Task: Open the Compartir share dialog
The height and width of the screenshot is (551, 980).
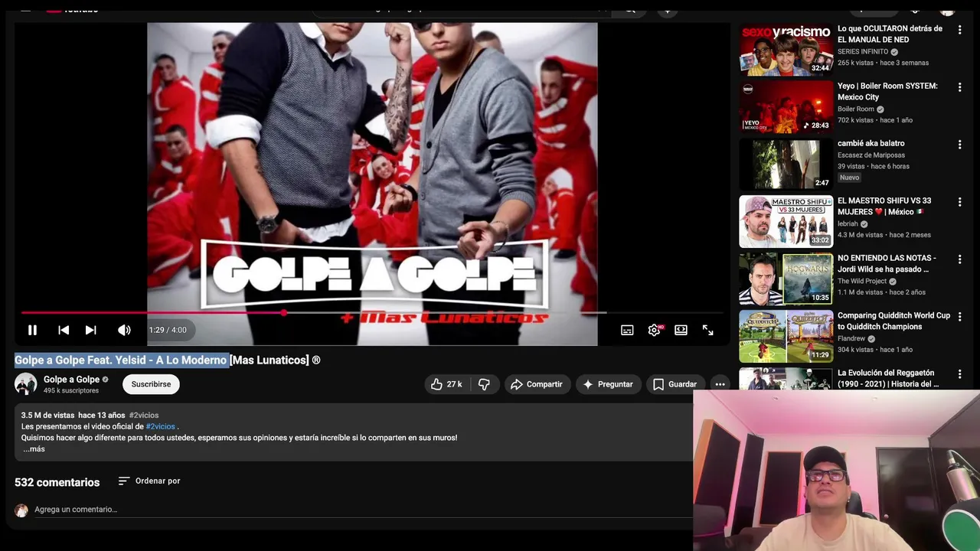Action: coord(537,384)
